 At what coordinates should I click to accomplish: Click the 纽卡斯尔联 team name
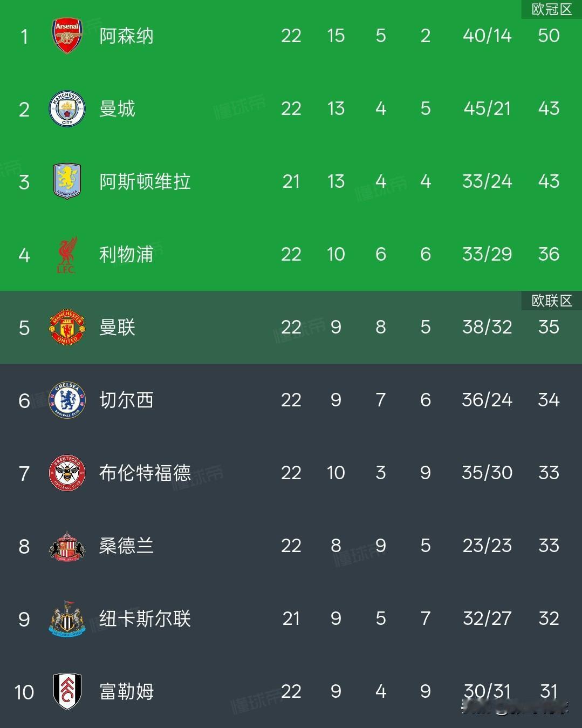146,618
